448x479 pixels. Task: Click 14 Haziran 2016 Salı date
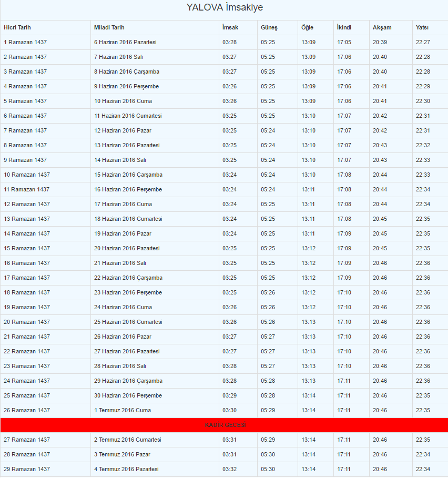(x=120, y=160)
